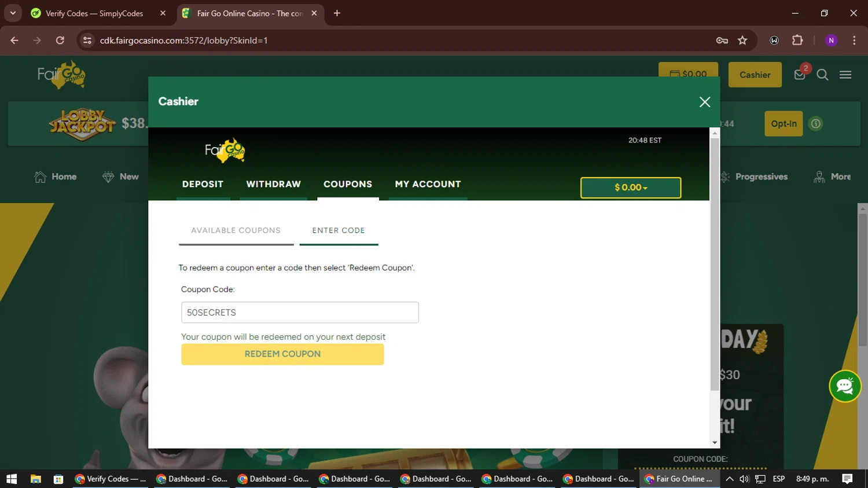This screenshot has width=868, height=488.
Task: Reload the page
Action: pyautogui.click(x=60, y=41)
